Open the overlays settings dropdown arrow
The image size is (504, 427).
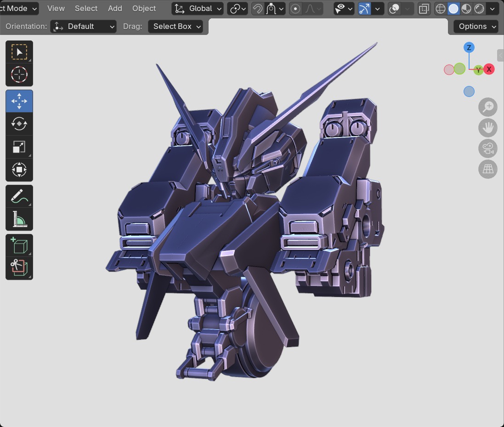click(407, 9)
